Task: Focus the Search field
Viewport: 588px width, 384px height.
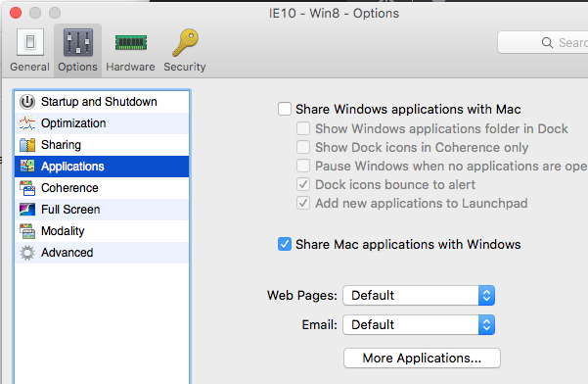Action: pos(543,42)
